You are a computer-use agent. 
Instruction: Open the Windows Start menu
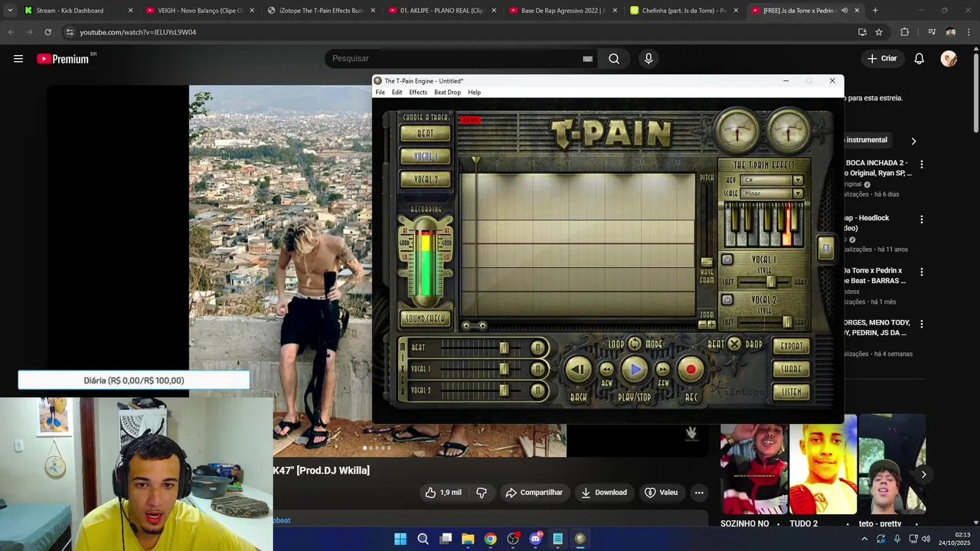400,539
